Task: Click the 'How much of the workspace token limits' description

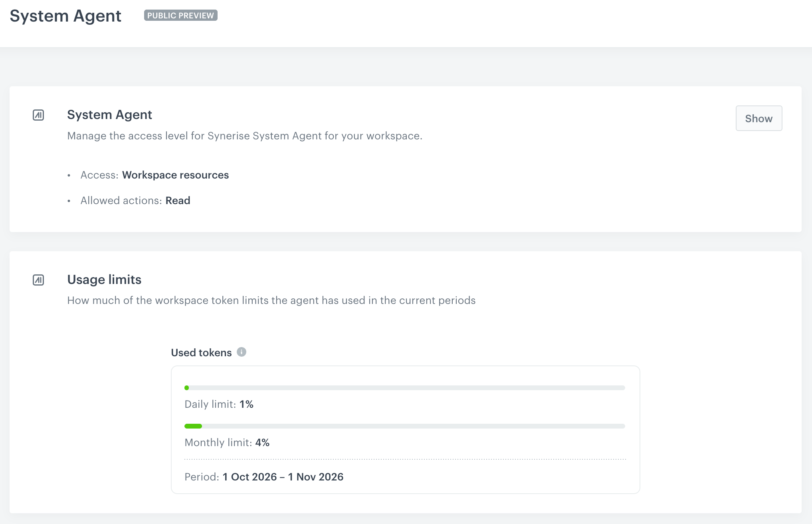Action: pos(271,300)
